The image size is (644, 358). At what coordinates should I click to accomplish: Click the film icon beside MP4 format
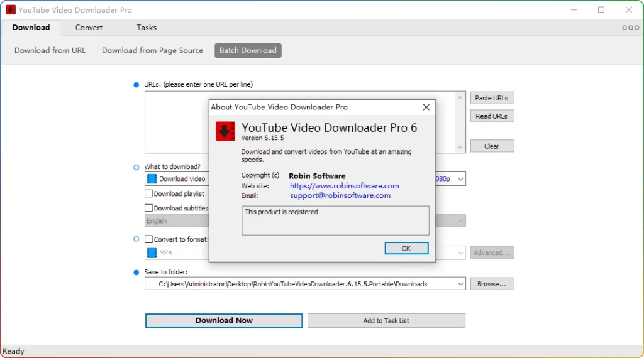point(152,252)
